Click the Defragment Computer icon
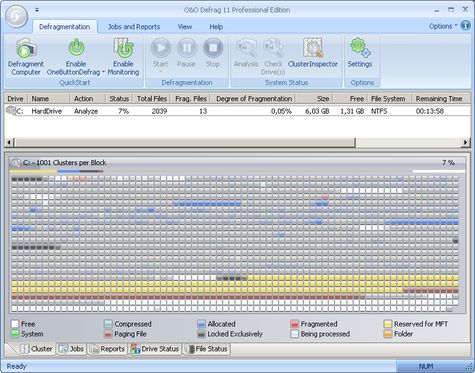The width and height of the screenshot is (475, 373). pos(26,48)
